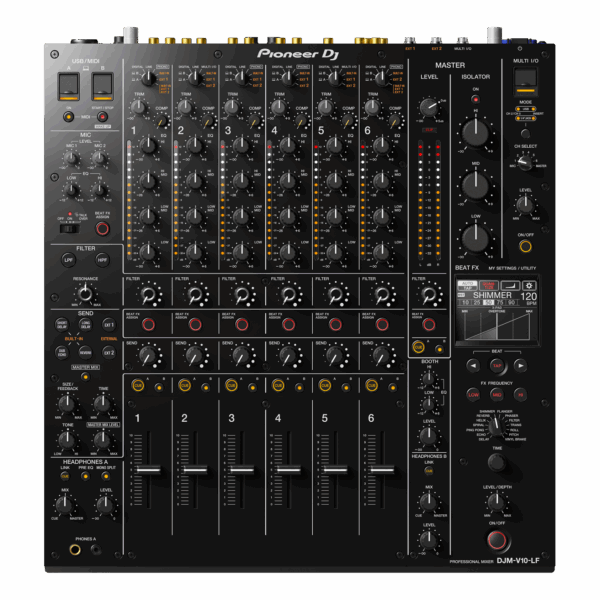Select the Short Delay send effect
The width and height of the screenshot is (600, 600).
point(62,324)
